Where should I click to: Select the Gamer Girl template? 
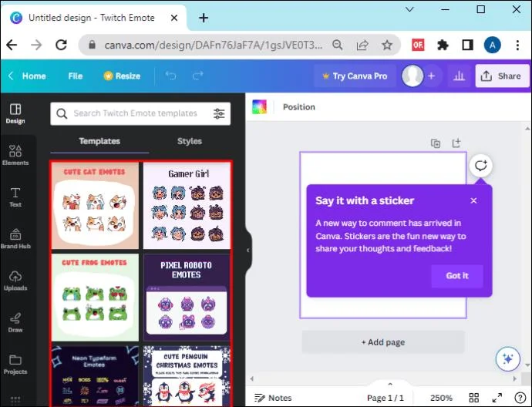coord(187,206)
